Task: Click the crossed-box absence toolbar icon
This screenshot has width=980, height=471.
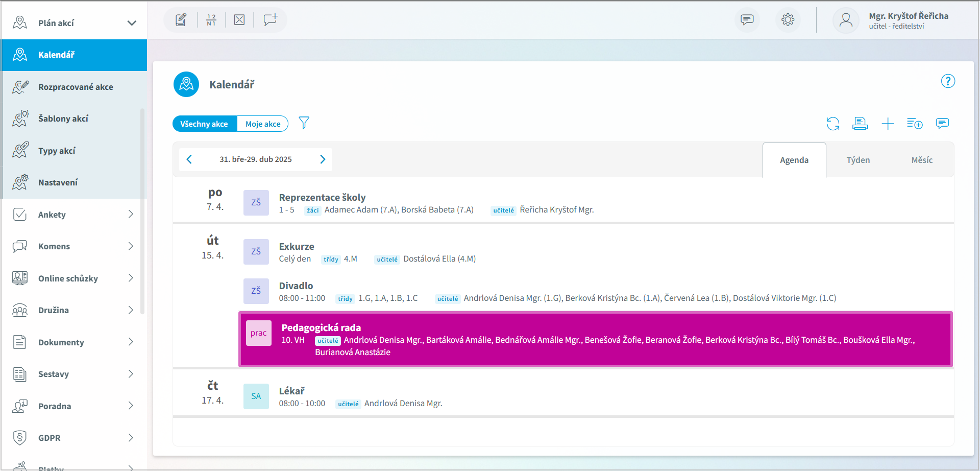Action: click(239, 20)
